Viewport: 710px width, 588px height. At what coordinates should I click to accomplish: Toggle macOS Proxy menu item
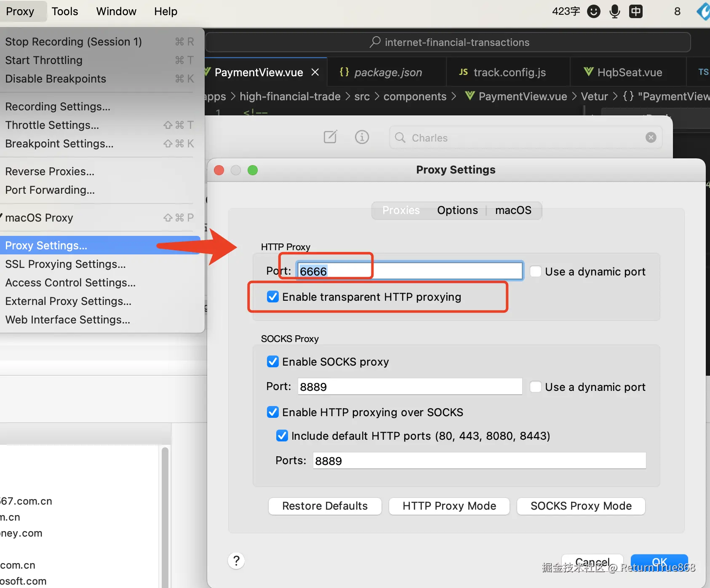[x=100, y=218]
